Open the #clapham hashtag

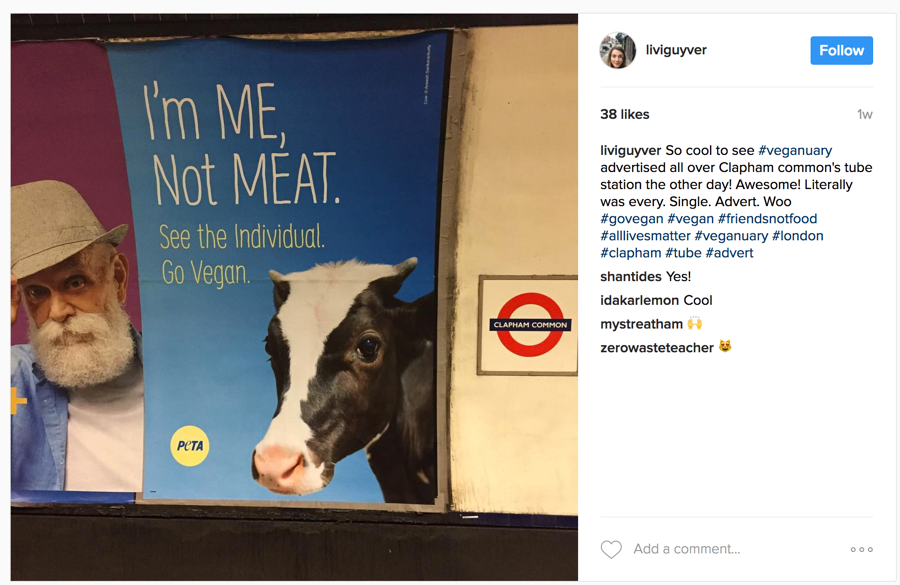click(630, 253)
